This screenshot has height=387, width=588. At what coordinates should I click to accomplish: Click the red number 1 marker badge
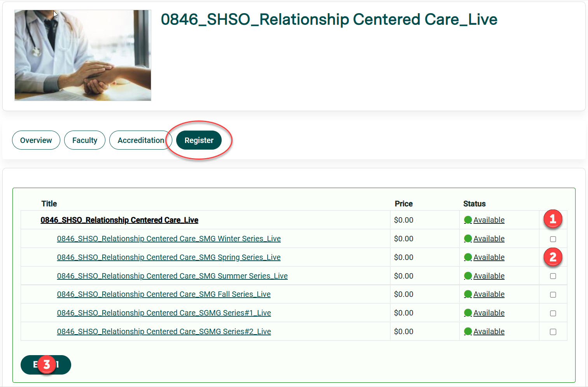click(x=553, y=219)
